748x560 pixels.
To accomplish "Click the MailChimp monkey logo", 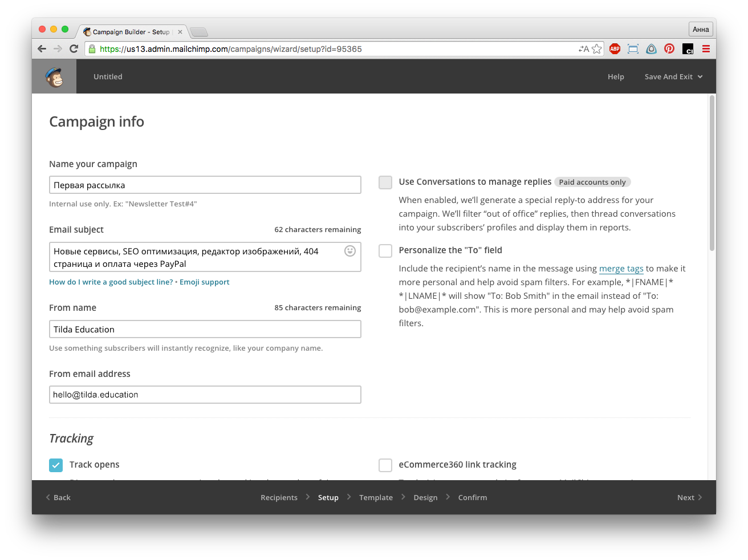I will [x=54, y=77].
